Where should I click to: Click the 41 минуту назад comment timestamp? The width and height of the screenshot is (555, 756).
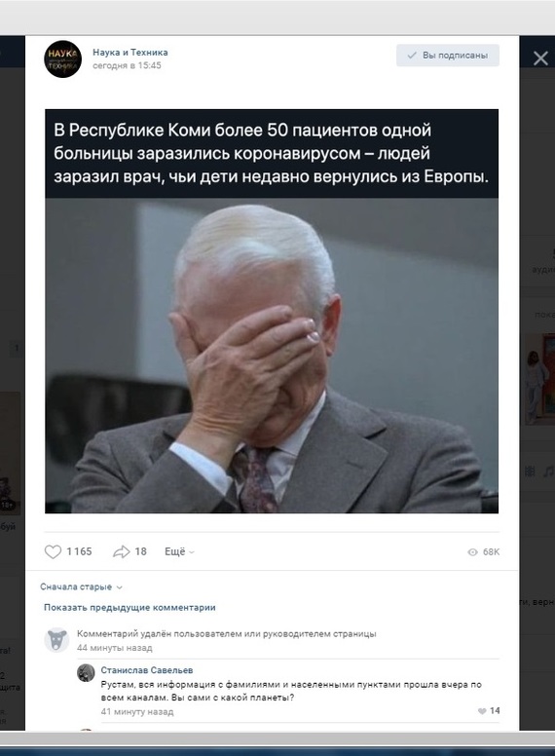tap(137, 711)
